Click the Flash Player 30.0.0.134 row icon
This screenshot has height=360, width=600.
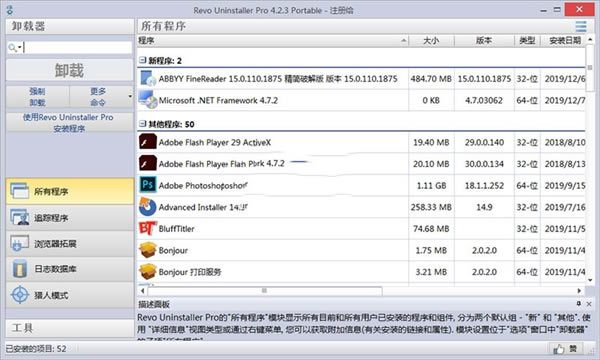point(148,163)
